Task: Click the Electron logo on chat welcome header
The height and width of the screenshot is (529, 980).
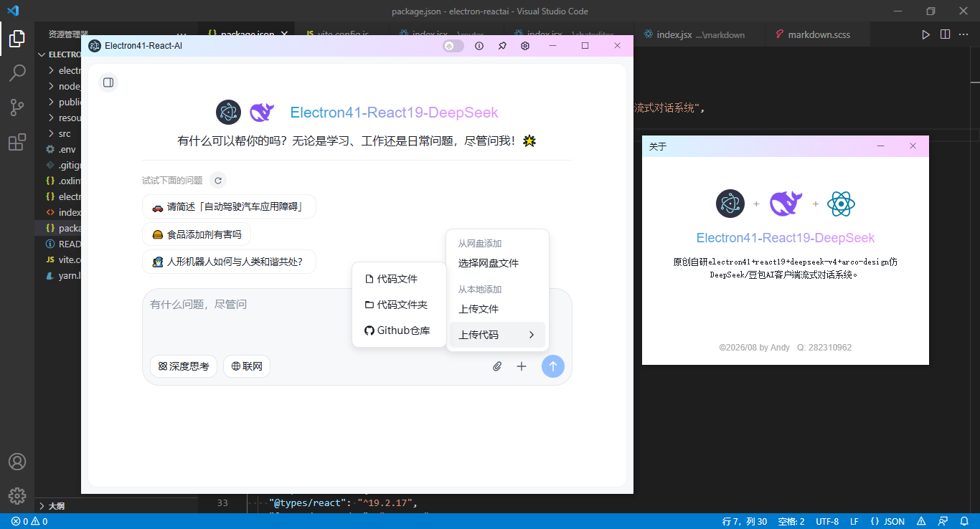Action: point(228,113)
